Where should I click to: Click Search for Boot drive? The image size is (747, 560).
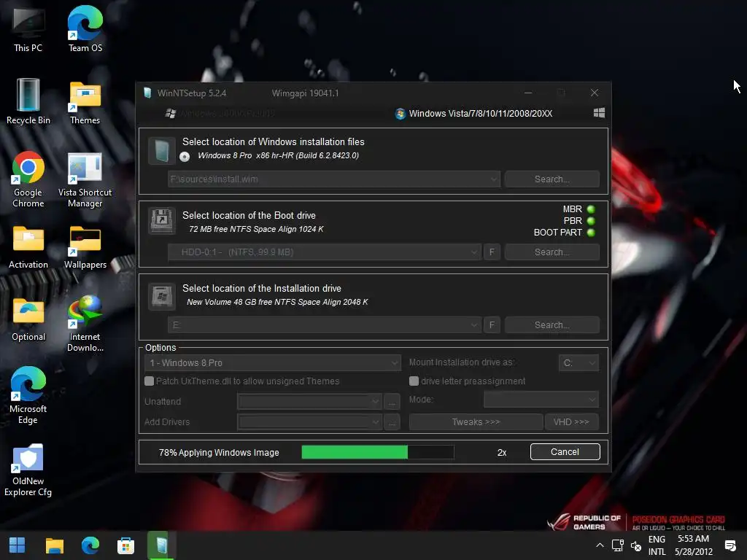tap(551, 252)
